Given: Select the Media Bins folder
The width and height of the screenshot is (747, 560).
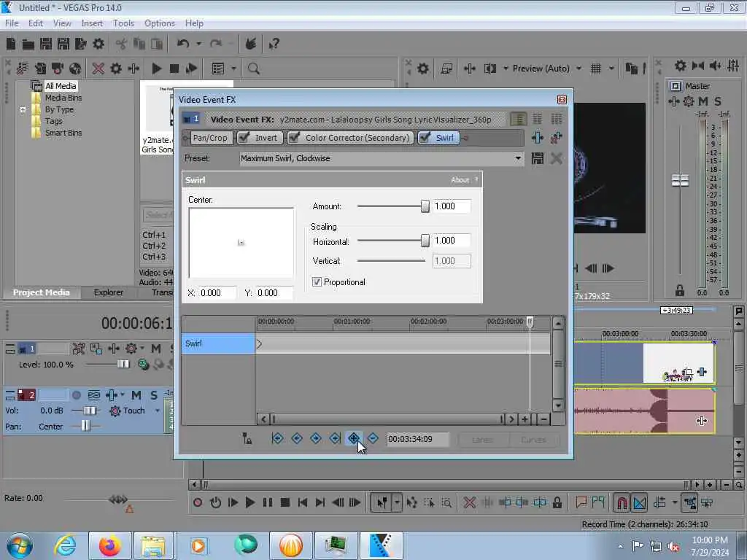Looking at the screenshot, I should point(63,98).
